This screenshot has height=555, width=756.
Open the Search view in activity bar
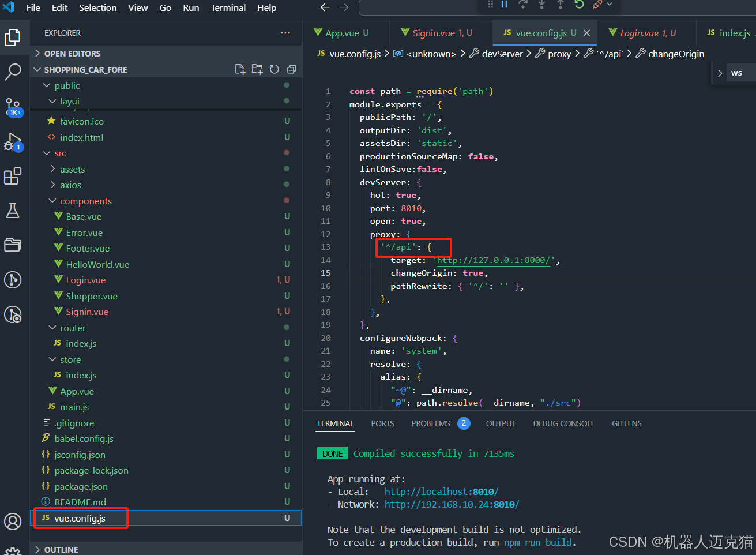click(13, 72)
